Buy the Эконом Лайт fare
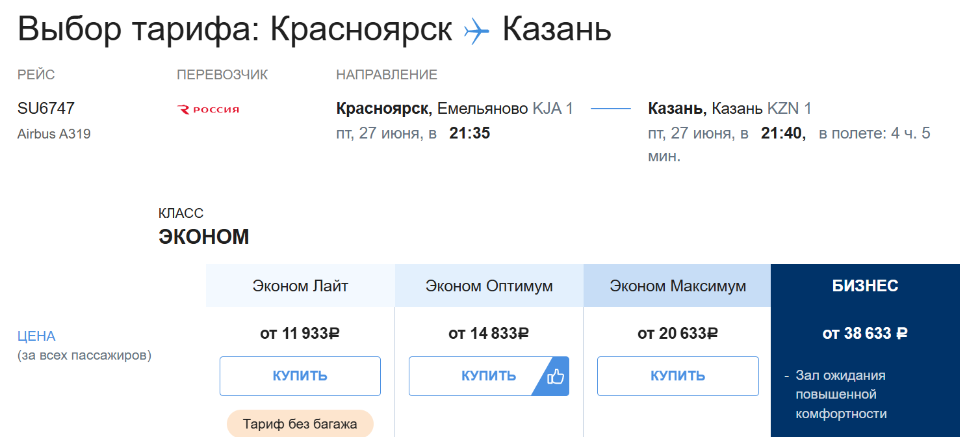The image size is (980, 437). coord(300,376)
